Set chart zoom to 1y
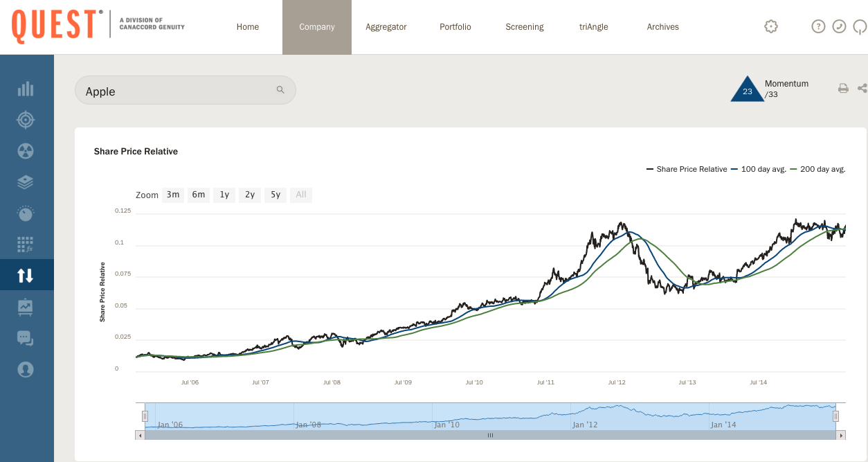 pyautogui.click(x=224, y=195)
